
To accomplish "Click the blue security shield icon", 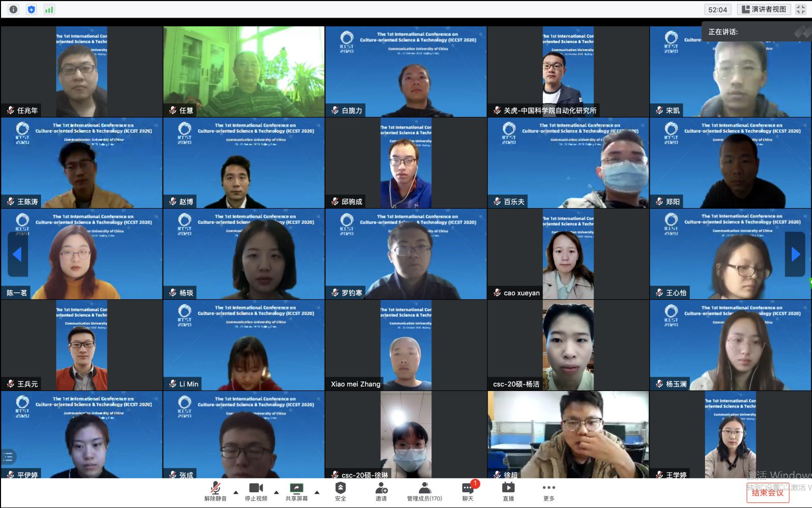I will coord(31,9).
